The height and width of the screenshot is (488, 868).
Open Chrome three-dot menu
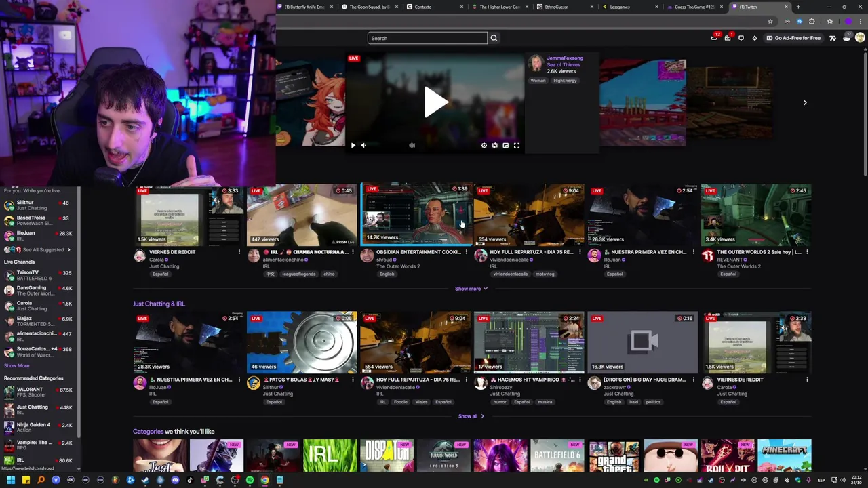coord(861,22)
